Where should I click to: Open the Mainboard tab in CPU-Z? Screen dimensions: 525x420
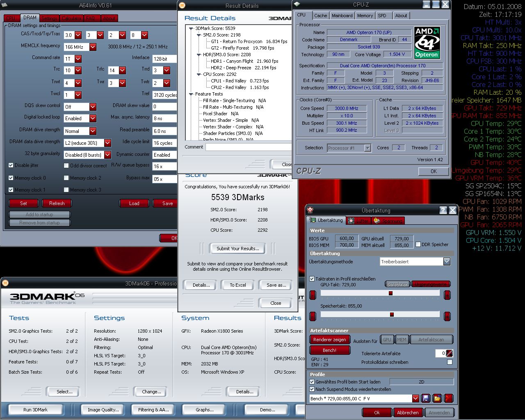tap(342, 16)
